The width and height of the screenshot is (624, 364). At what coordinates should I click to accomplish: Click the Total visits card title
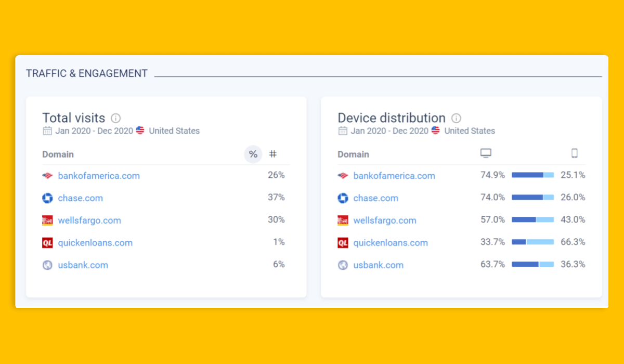coord(74,118)
